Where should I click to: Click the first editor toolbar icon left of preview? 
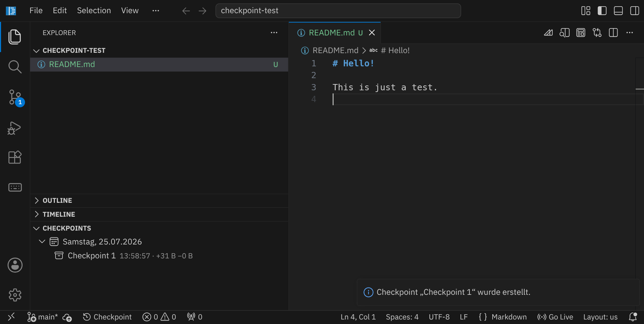coord(548,33)
